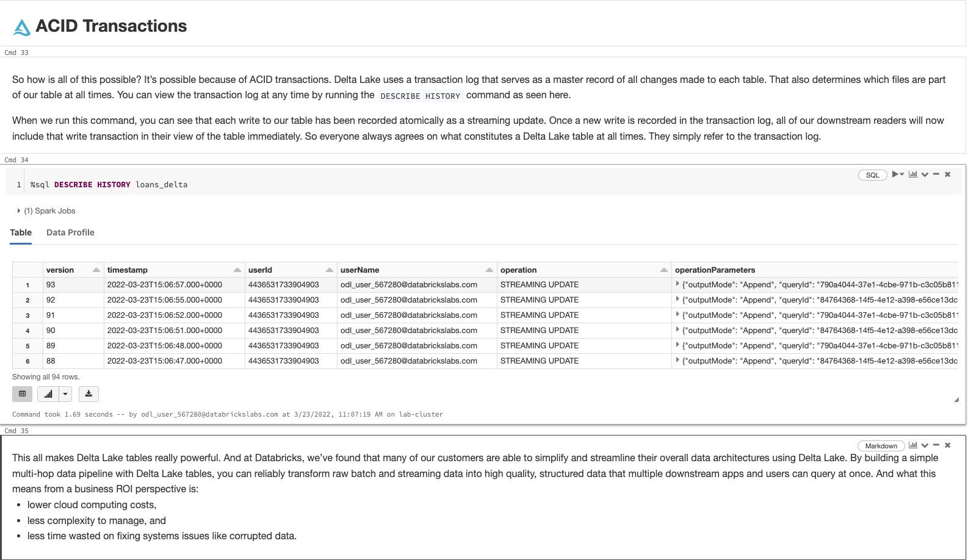This screenshot has height=560, width=968.
Task: Click the 'Command took 1.69 seconds' status line
Action: click(x=228, y=414)
